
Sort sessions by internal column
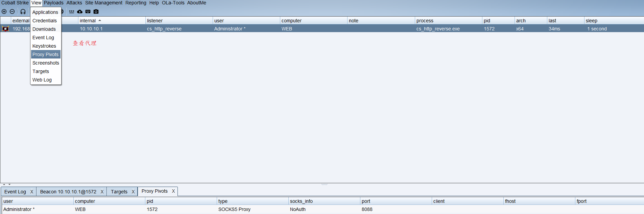(x=112, y=21)
